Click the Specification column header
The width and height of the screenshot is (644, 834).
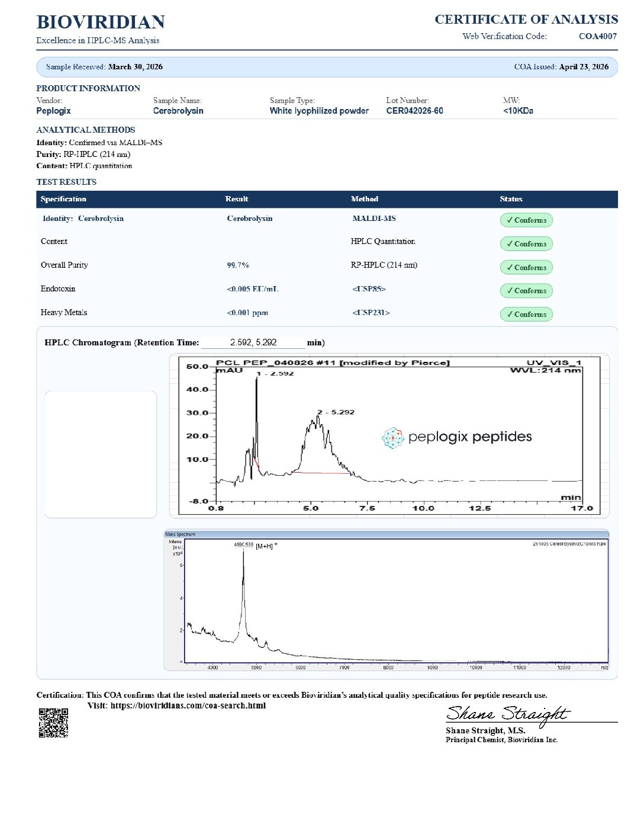click(63, 199)
